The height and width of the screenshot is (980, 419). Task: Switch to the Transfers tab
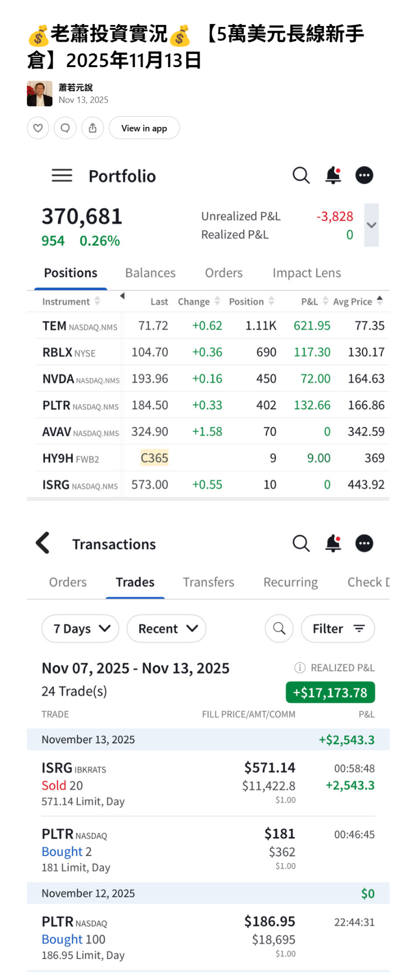point(208,582)
